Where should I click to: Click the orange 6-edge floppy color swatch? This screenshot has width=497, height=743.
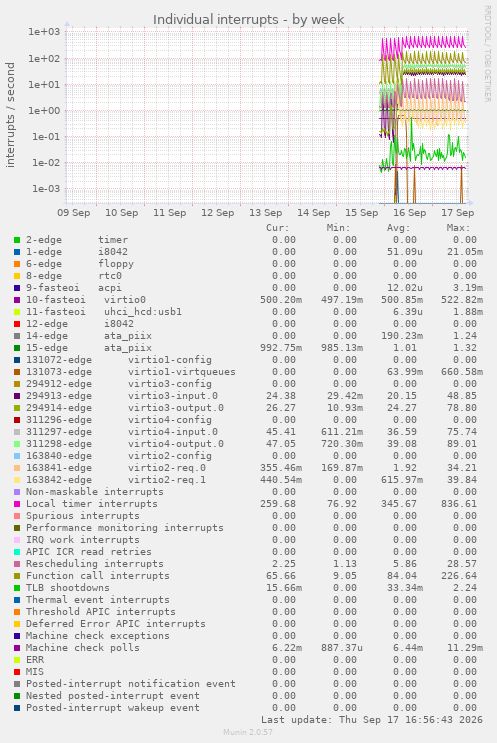(17, 264)
